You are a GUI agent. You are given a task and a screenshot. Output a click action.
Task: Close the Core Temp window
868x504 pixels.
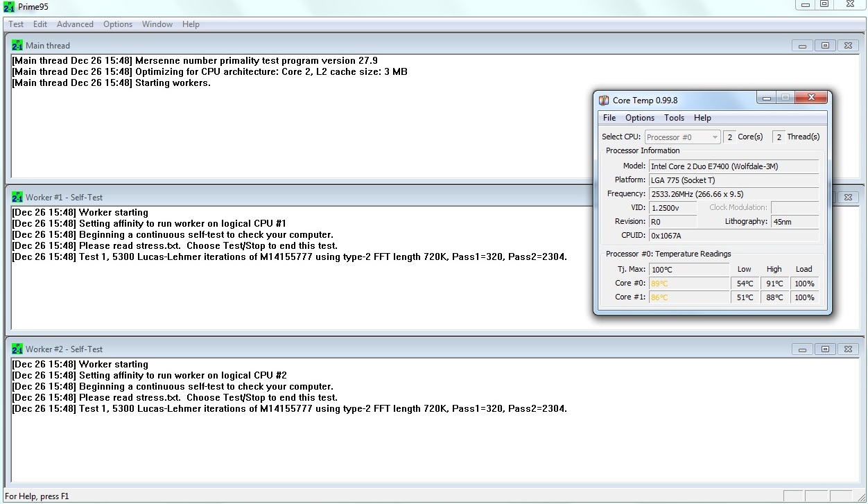pos(810,98)
